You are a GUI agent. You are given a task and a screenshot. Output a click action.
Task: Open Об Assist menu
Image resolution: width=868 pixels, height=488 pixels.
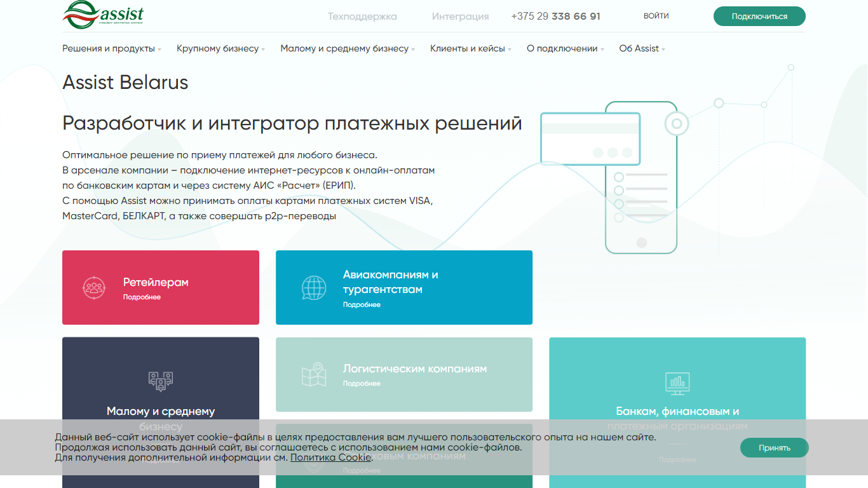[x=639, y=48]
